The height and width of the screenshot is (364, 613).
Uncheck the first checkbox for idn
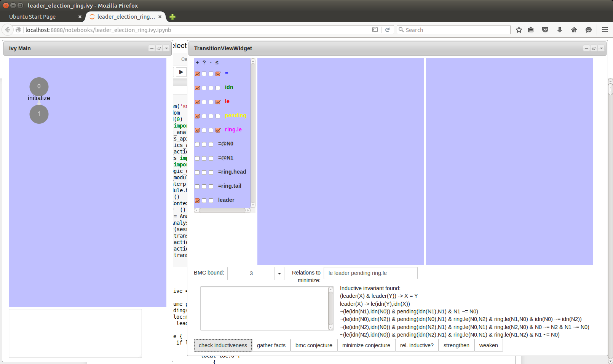(197, 88)
